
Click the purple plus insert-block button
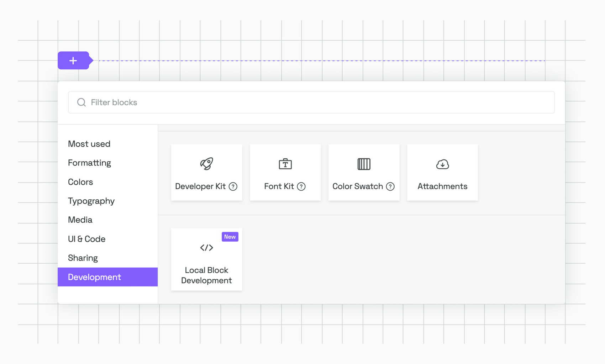click(73, 60)
